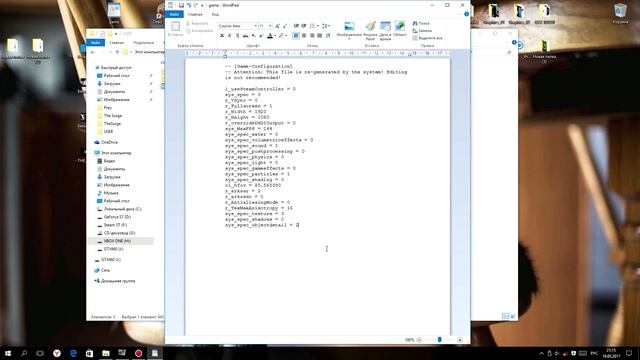Click the Increase indent icon

click(x=304, y=26)
